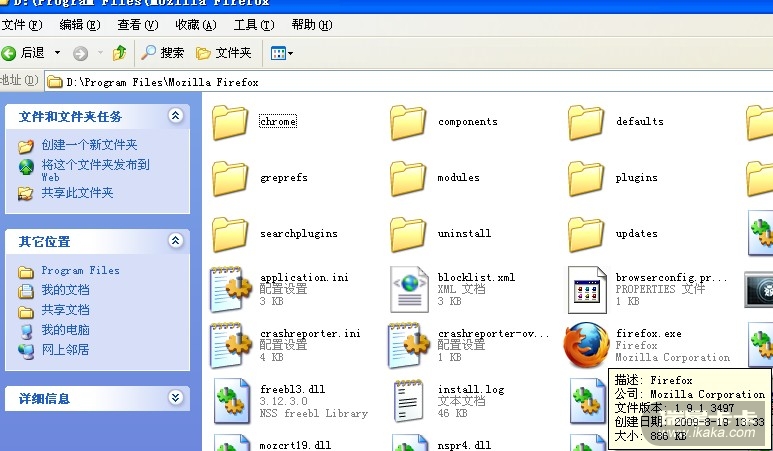Select the install.log file icon
Screen dimensions: 773x451
(x=409, y=401)
